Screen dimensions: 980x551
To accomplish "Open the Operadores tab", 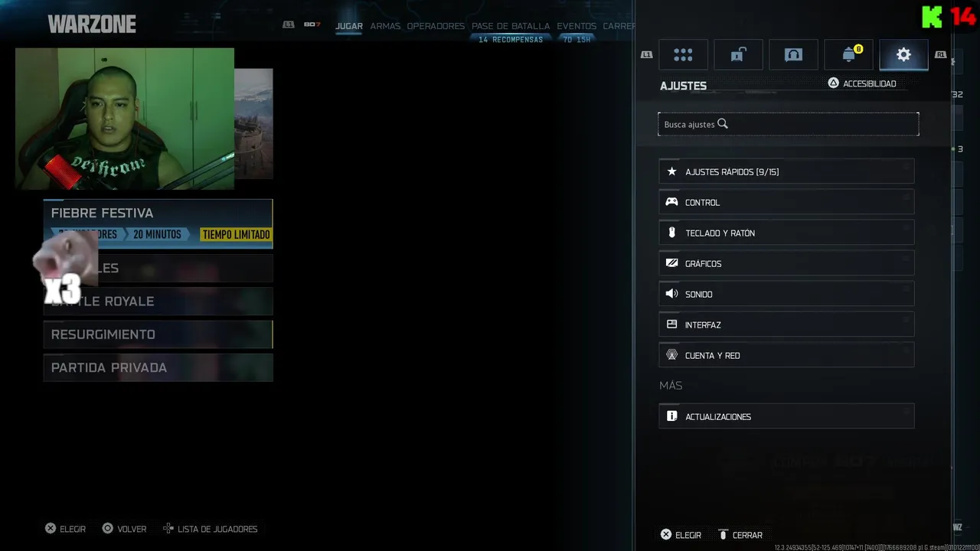I will [x=436, y=26].
